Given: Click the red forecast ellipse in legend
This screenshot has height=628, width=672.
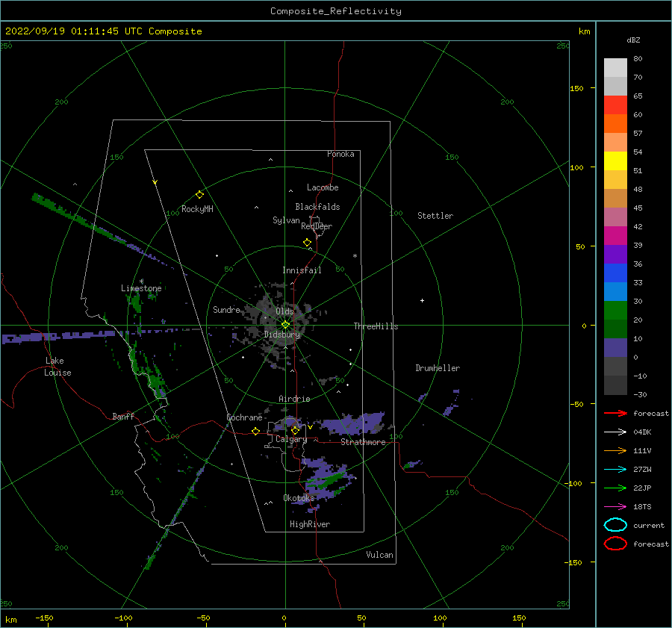Looking at the screenshot, I should [615, 544].
